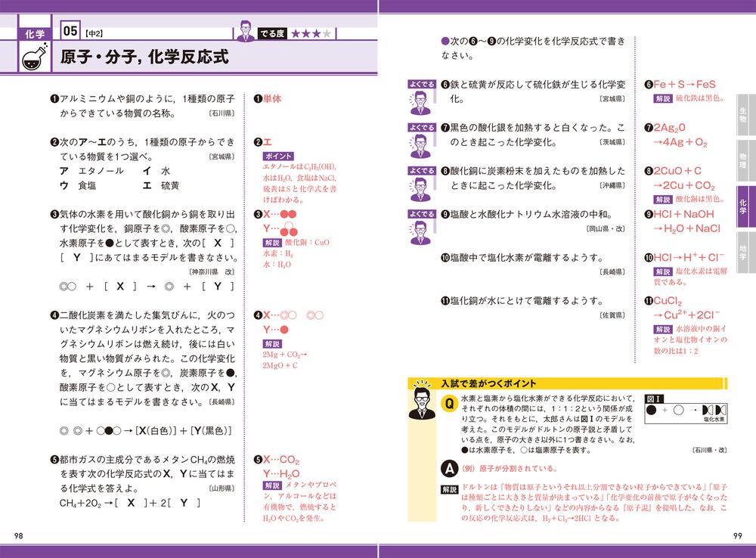Click the answer line →4Ag+O₂
Screen dimensions: 756x558
680,142
